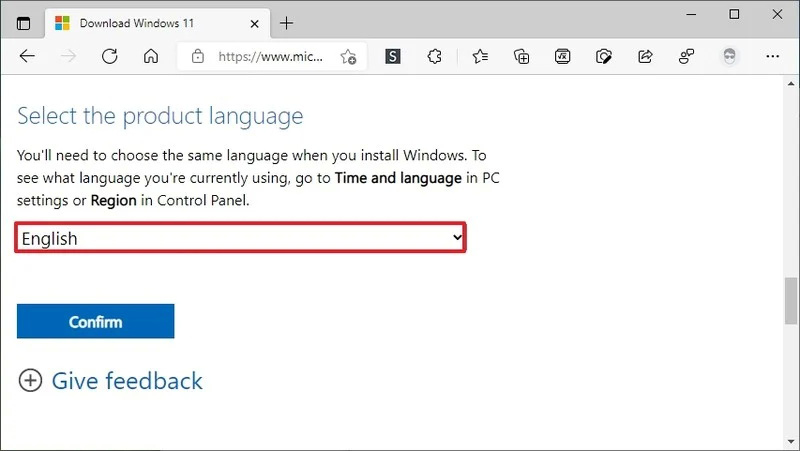Open a new tab with plus button
800x451 pixels.
(287, 23)
